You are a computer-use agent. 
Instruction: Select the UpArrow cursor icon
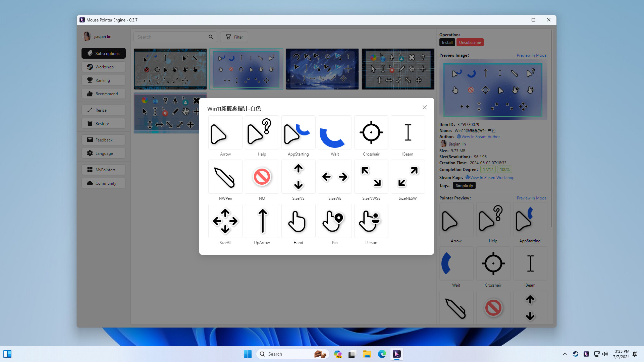click(x=262, y=221)
